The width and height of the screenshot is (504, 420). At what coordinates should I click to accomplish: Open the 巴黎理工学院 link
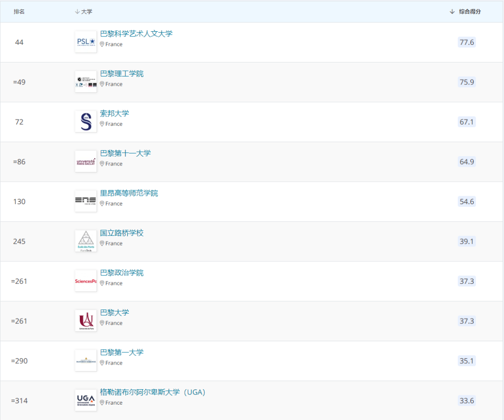coord(122,74)
